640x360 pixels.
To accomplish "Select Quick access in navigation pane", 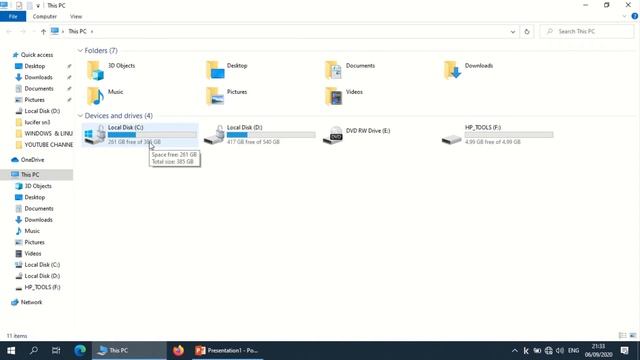I will [37, 55].
